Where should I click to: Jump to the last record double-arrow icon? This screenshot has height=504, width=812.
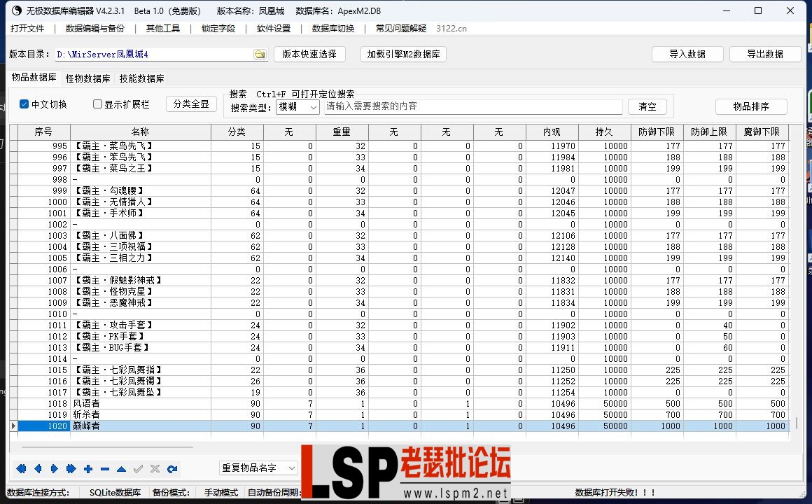pos(70,469)
